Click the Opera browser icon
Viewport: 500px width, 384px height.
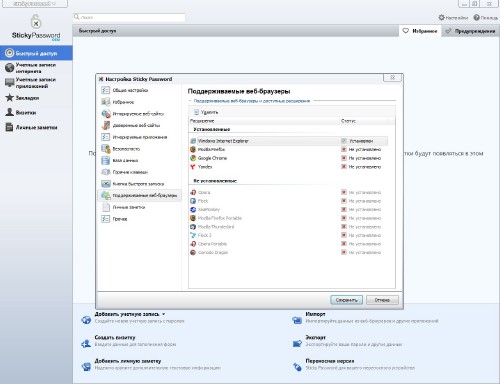tap(193, 192)
